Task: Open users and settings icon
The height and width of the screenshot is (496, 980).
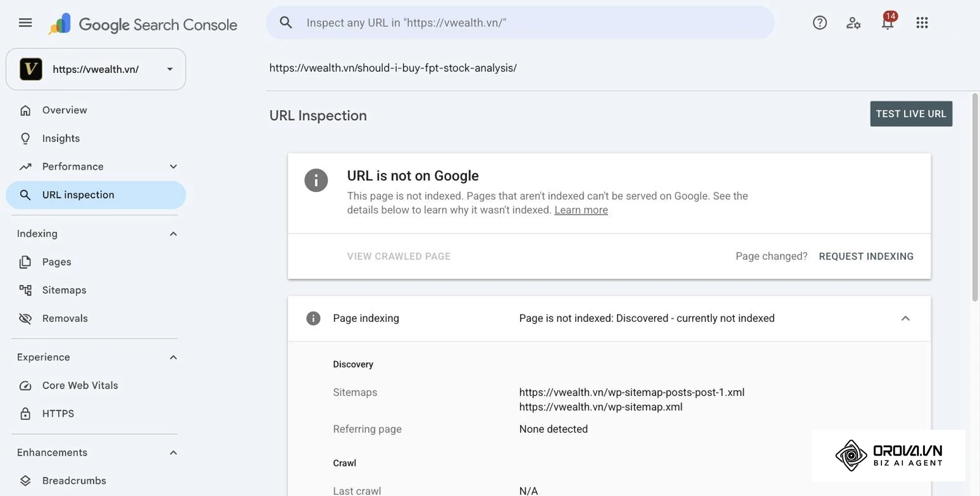Action: [853, 23]
